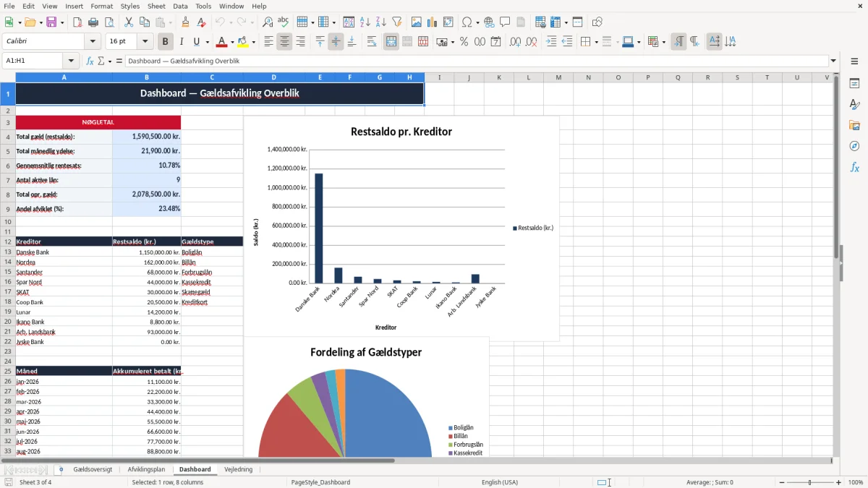This screenshot has height=488, width=868.
Task: Open Background Color dropdown arrow
Action: point(254,42)
